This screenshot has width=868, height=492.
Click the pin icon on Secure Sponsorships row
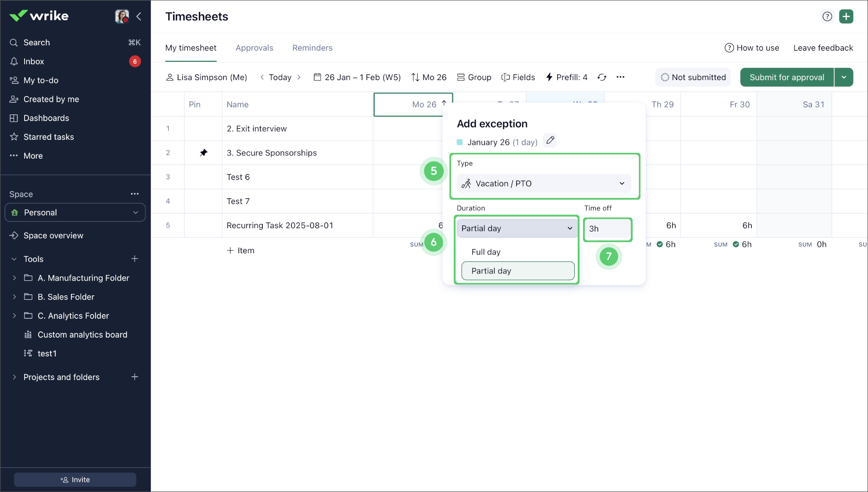tap(203, 153)
